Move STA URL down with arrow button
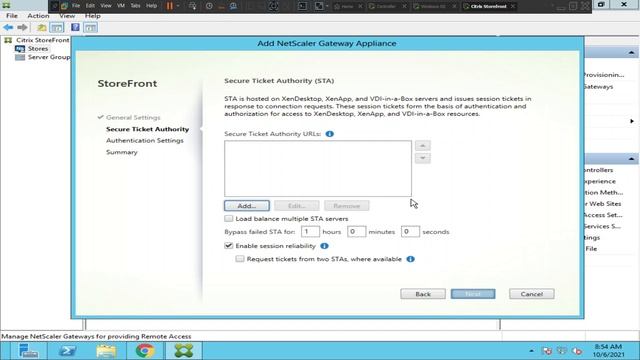This screenshot has height=360, width=640. (x=422, y=158)
